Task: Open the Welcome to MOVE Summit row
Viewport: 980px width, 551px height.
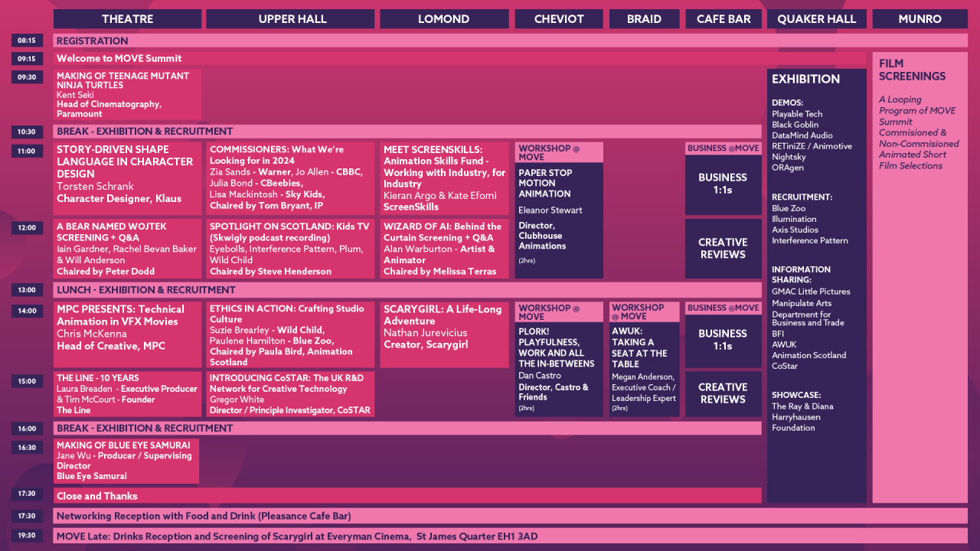Action: (x=459, y=58)
